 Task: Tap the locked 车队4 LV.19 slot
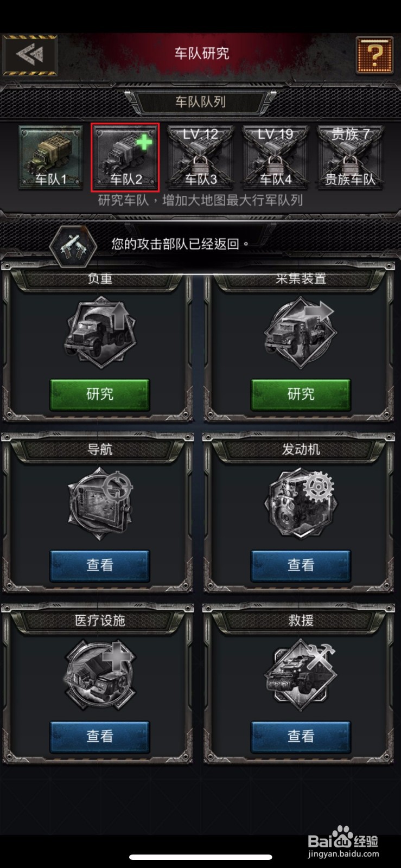pos(275,158)
